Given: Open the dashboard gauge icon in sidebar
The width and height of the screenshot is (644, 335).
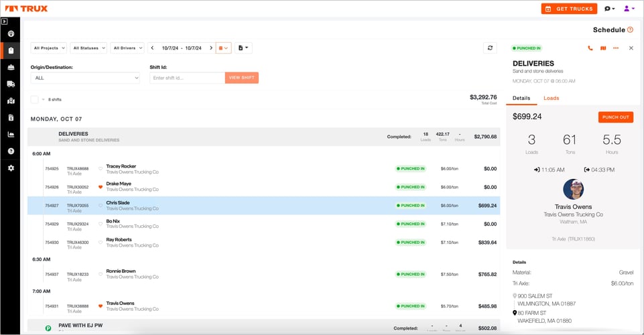Looking at the screenshot, I should click(x=11, y=33).
